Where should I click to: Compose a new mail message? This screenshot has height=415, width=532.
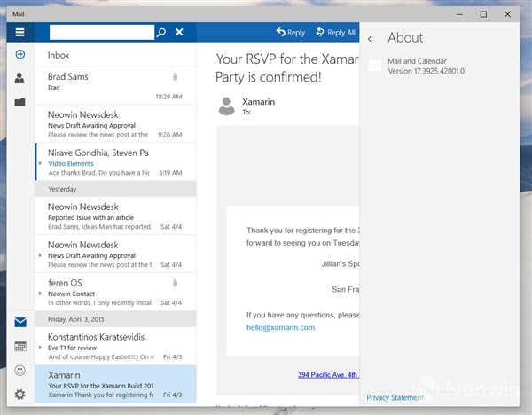click(x=20, y=55)
